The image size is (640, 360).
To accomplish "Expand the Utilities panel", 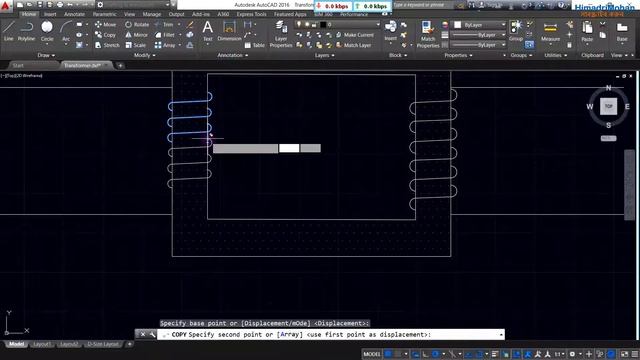I will tap(556, 55).
